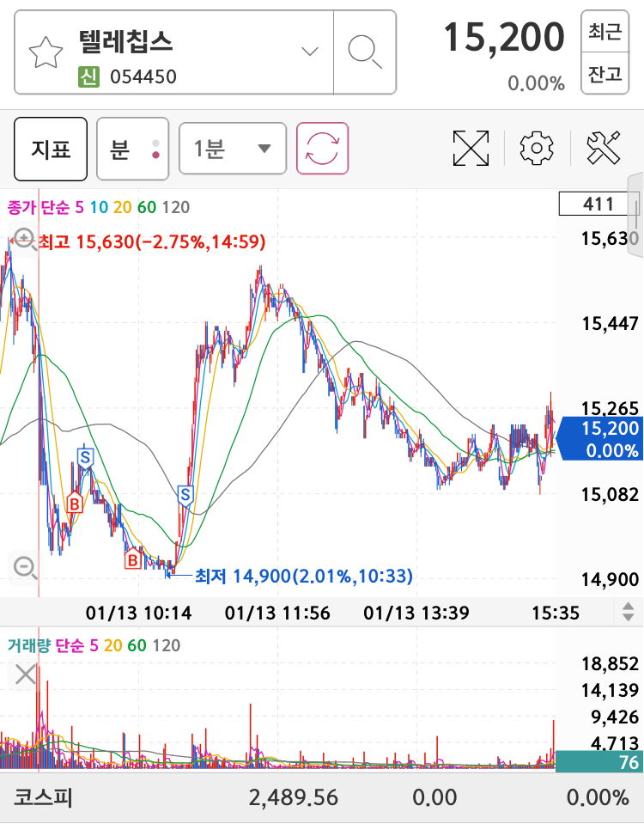This screenshot has width=644, height=824.
Task: Click the time label 15:35
Action: (x=556, y=613)
